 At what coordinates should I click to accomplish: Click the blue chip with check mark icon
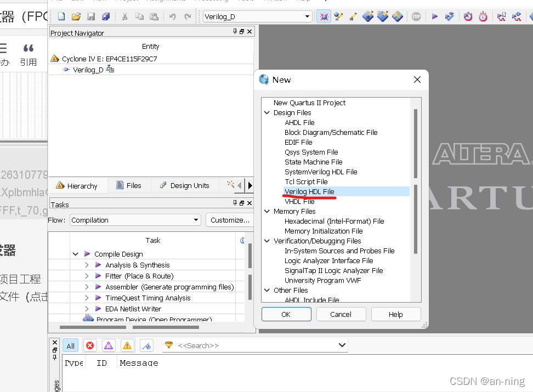[383, 16]
